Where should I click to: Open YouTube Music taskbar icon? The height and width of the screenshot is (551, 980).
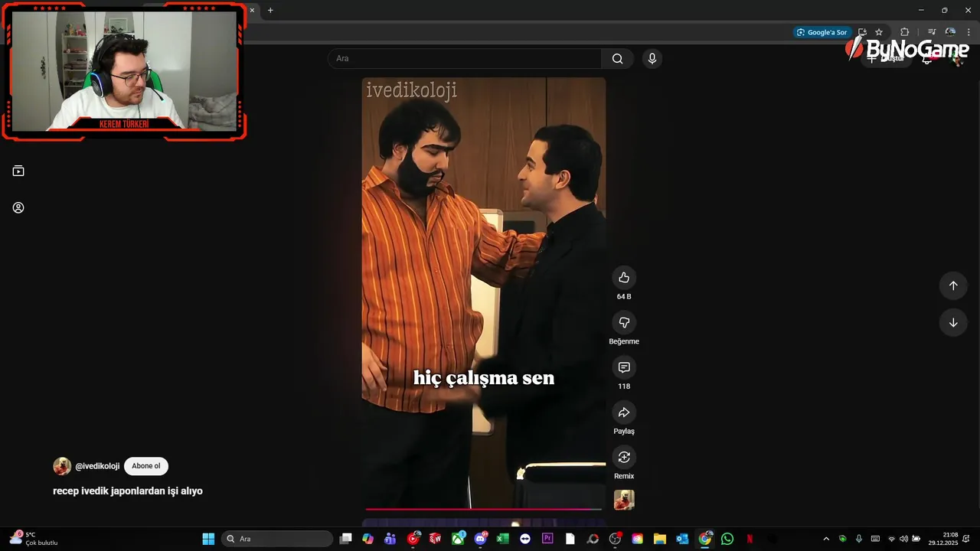(x=413, y=539)
